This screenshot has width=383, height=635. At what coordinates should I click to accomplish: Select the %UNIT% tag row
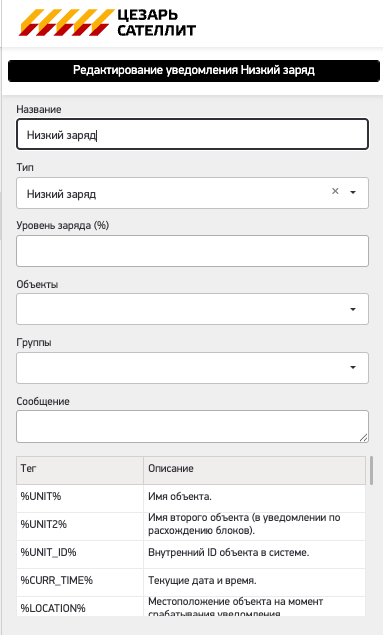(x=191, y=498)
